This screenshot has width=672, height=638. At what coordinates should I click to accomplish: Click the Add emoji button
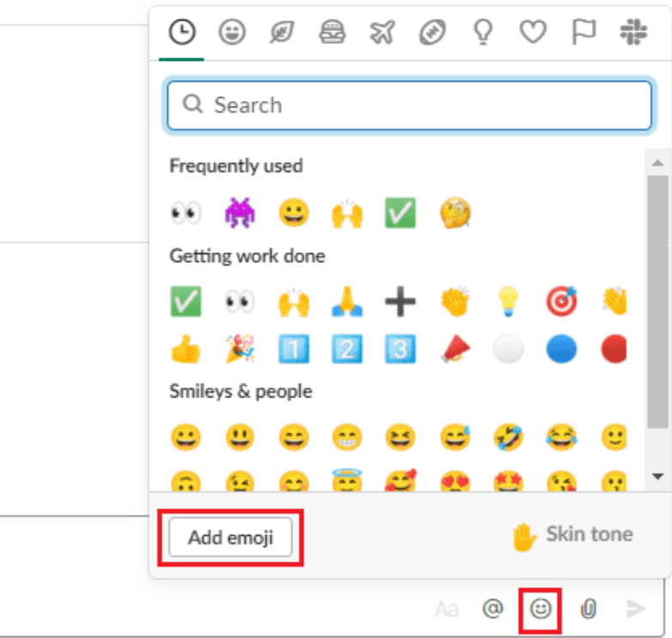(x=230, y=538)
